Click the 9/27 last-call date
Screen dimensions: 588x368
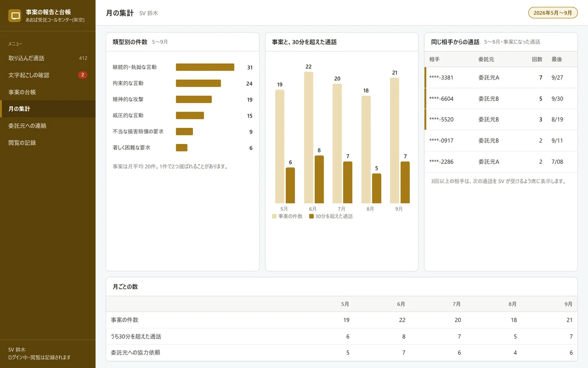click(557, 78)
